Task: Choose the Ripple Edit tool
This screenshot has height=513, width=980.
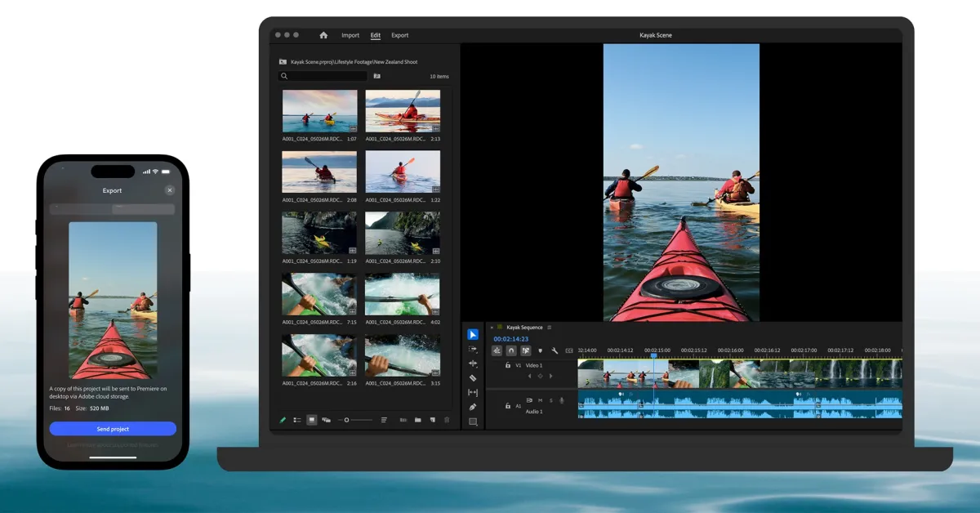Action: click(x=473, y=364)
